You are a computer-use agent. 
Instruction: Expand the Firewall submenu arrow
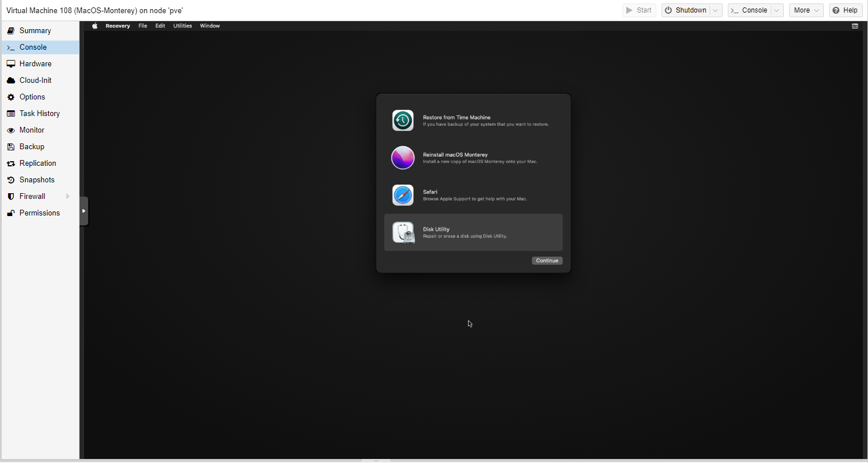coord(68,197)
